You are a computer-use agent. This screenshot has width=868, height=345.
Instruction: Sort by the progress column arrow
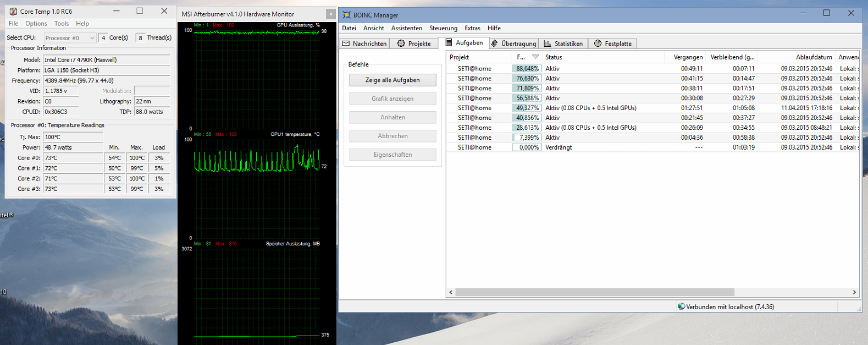pos(535,57)
